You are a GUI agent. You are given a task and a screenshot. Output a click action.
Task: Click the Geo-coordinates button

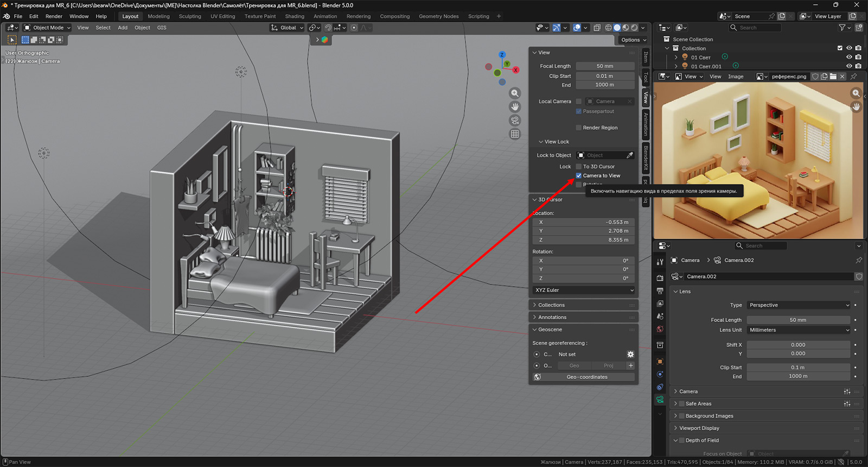coord(587,377)
